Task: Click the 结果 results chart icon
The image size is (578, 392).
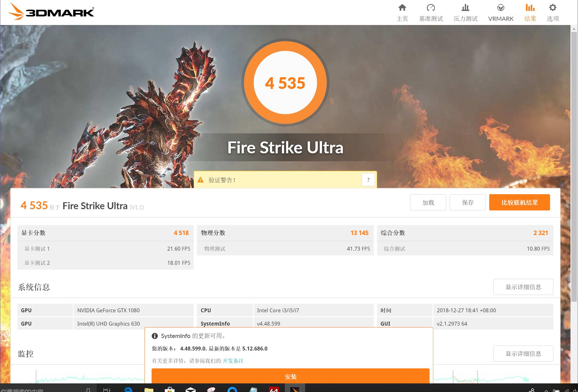Action: pyautogui.click(x=530, y=8)
